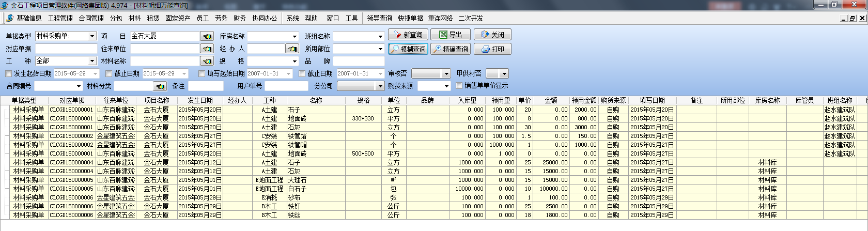Enable the 发生起始日期 checkbox
The height and width of the screenshot is (231, 868).
9,73
